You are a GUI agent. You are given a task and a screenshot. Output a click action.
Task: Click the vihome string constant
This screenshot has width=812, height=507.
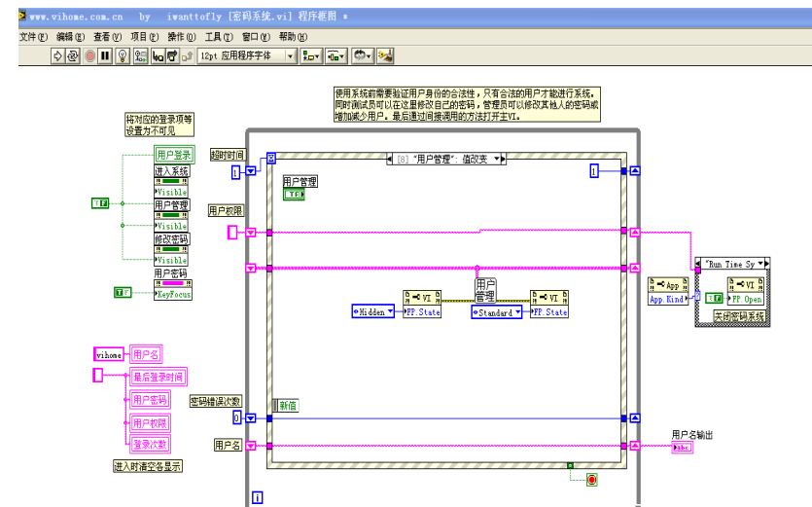coord(109,355)
